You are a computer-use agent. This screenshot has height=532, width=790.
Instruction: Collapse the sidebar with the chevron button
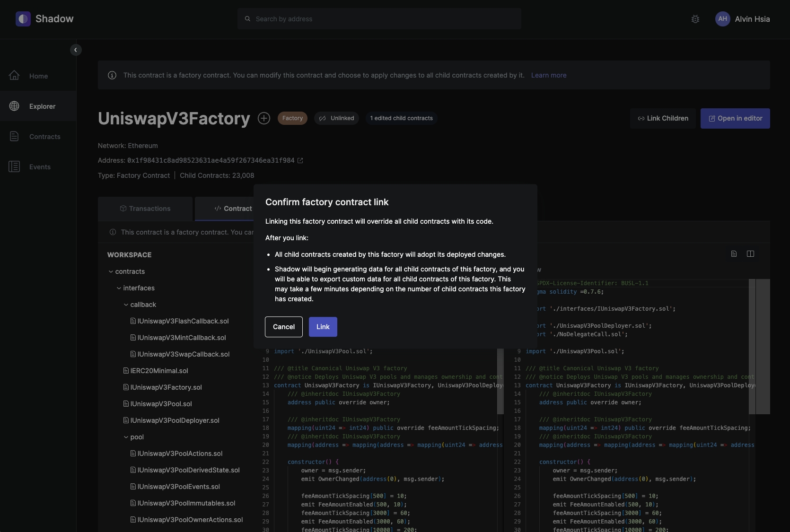pyautogui.click(x=76, y=50)
